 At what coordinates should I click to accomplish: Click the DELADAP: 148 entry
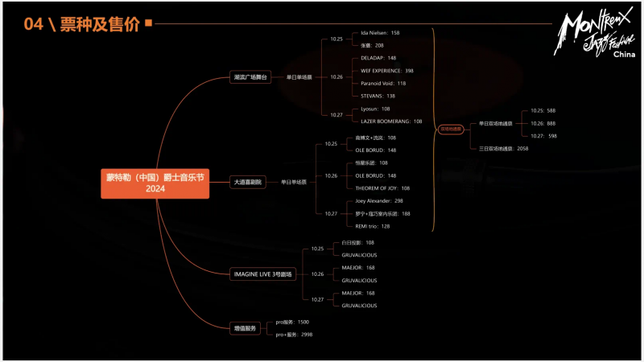click(378, 58)
